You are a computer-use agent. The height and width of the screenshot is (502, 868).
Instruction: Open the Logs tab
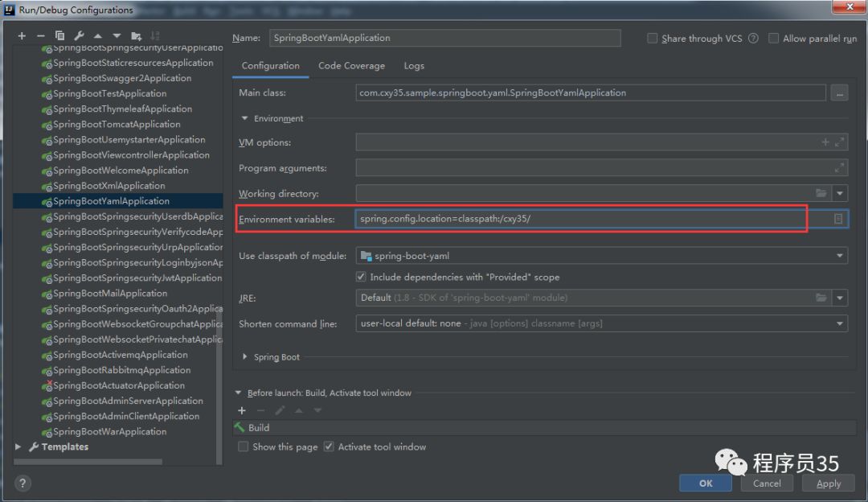point(413,65)
